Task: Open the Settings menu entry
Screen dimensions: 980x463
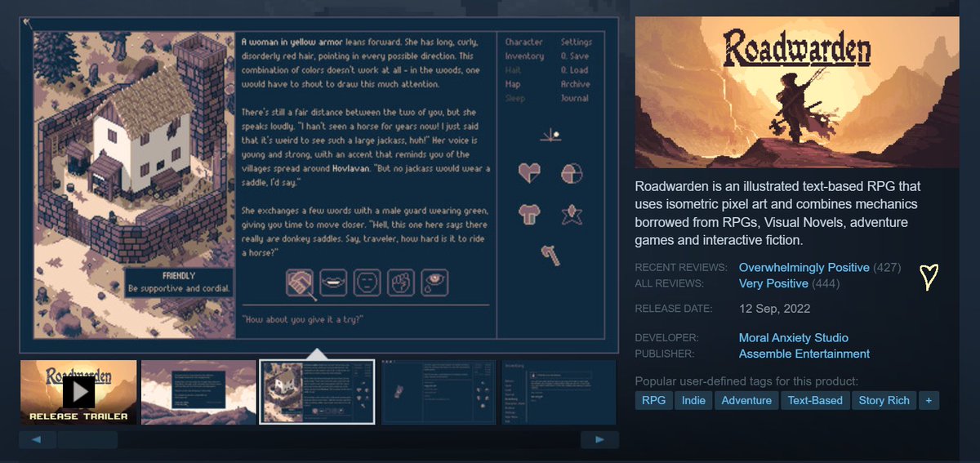Action: click(577, 42)
